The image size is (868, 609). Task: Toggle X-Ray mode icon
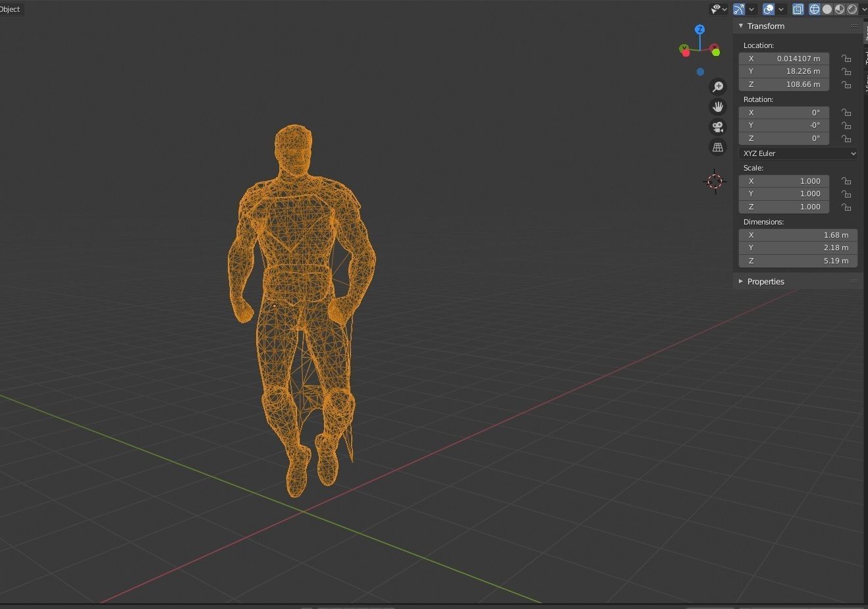coord(798,9)
